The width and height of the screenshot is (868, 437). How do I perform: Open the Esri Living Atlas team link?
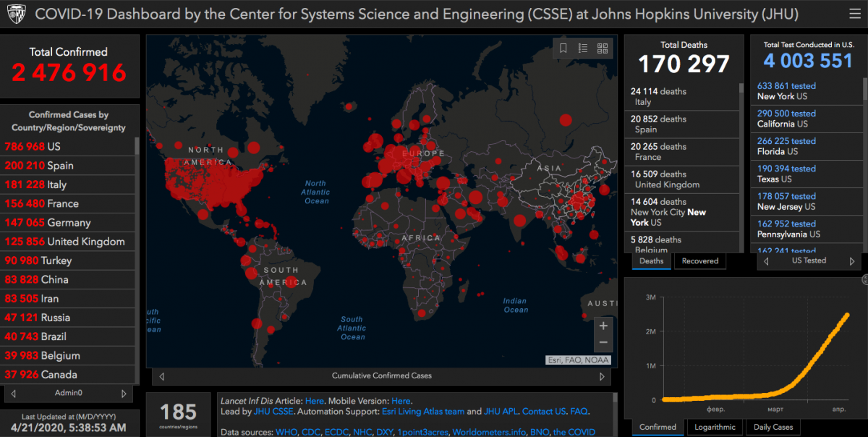click(423, 411)
